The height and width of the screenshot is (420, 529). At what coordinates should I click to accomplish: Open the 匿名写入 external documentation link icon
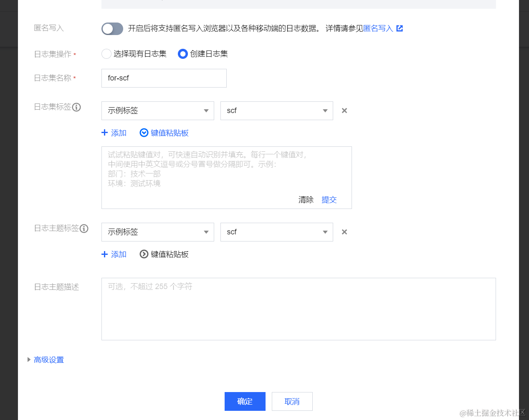coord(400,28)
